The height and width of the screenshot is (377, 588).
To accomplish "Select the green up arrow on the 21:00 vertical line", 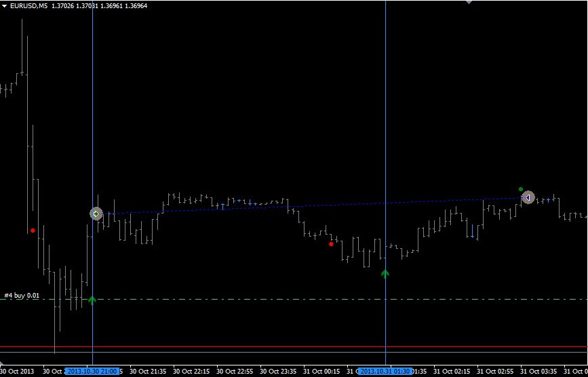I will click(x=92, y=300).
